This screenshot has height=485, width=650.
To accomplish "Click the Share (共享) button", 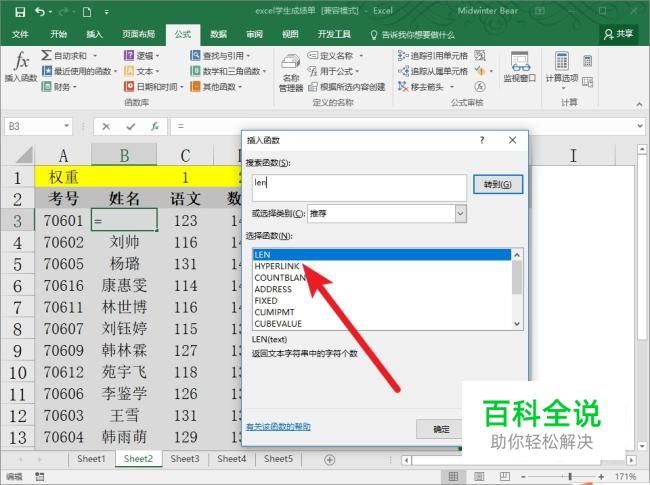I will pyautogui.click(x=618, y=34).
